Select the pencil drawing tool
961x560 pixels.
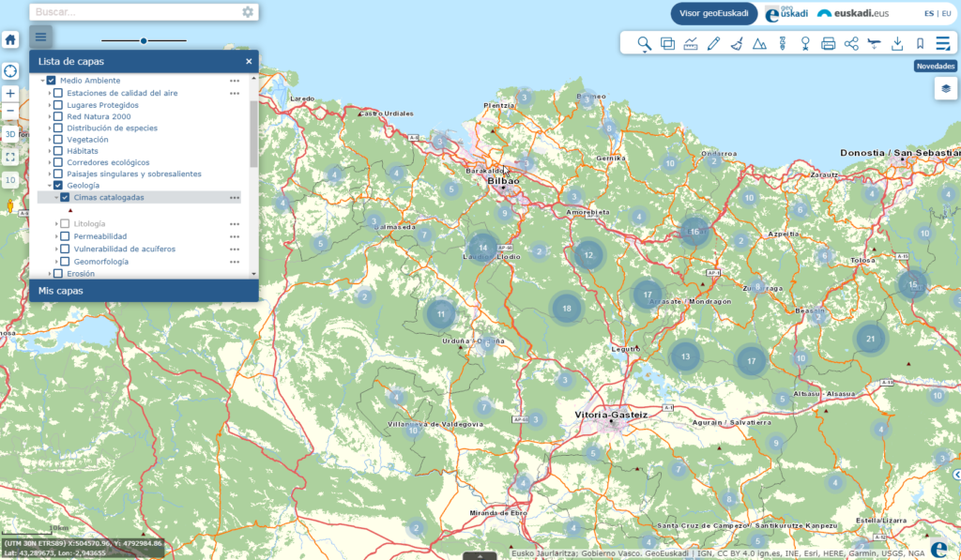click(713, 43)
